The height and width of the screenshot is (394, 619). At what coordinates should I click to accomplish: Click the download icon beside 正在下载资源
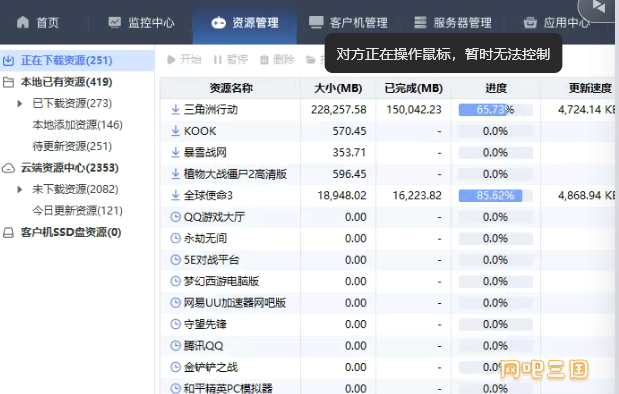(x=8, y=60)
